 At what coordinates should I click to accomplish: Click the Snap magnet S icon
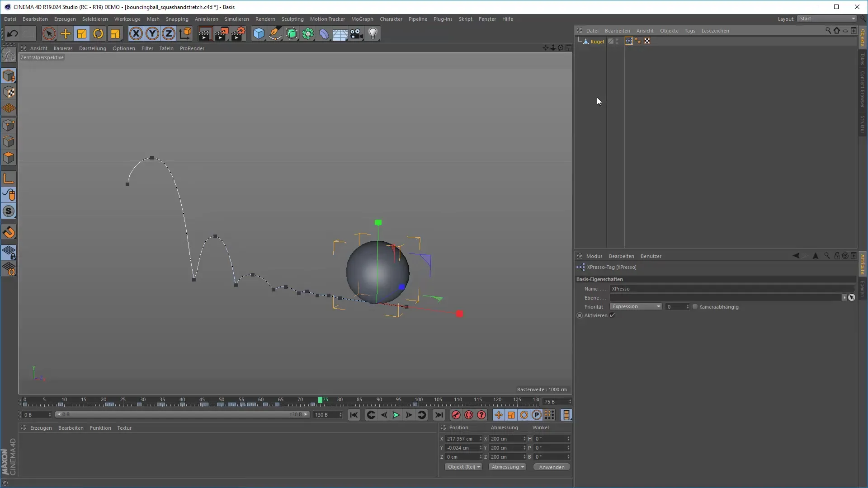[9, 211]
